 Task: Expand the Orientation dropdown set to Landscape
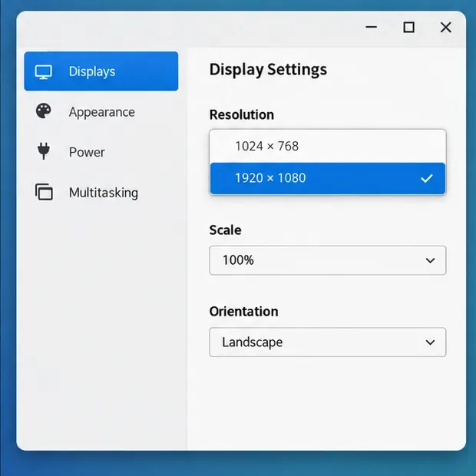coord(328,342)
